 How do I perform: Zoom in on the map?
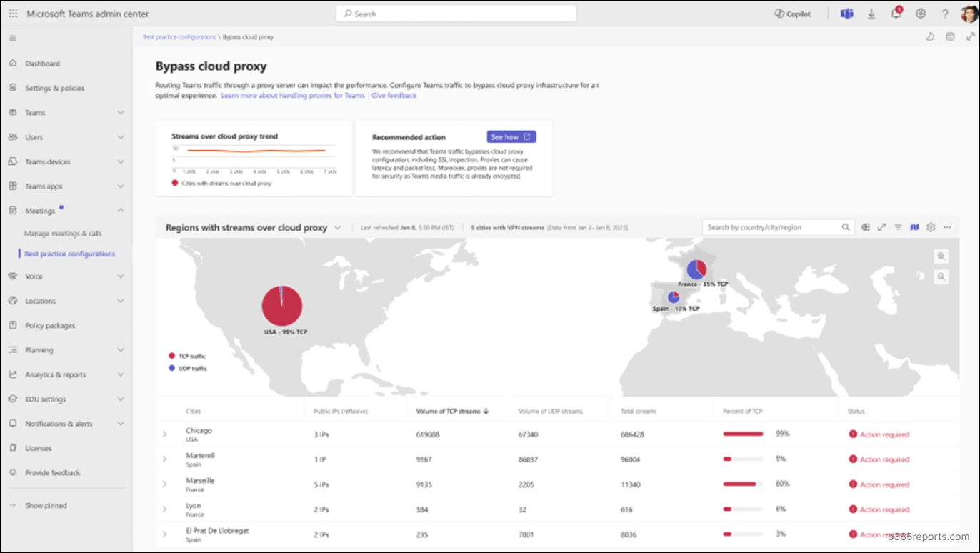click(941, 256)
